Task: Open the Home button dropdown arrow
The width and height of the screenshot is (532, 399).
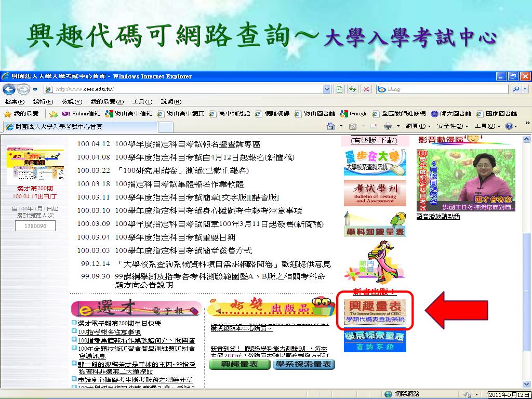Action: point(341,126)
